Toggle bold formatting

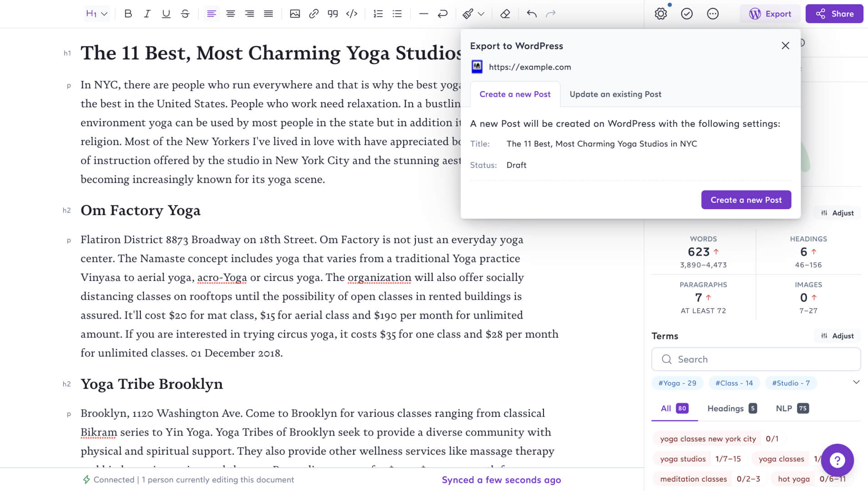pos(128,14)
